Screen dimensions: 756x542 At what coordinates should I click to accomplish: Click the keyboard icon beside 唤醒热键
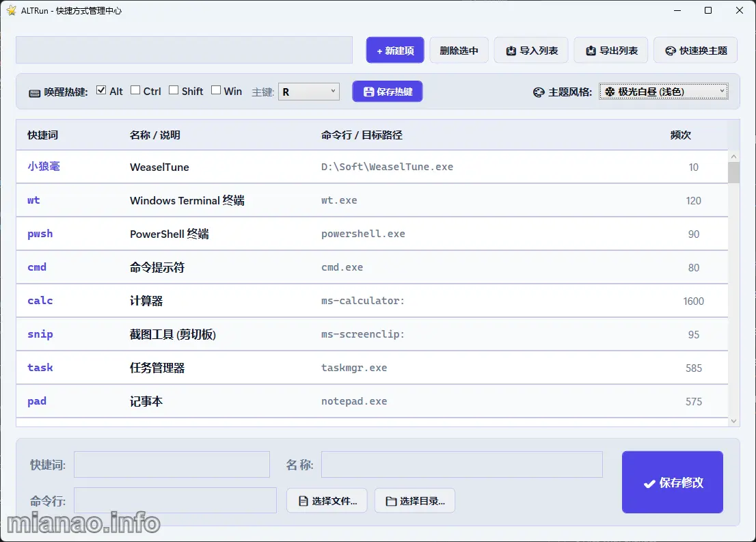tap(34, 92)
